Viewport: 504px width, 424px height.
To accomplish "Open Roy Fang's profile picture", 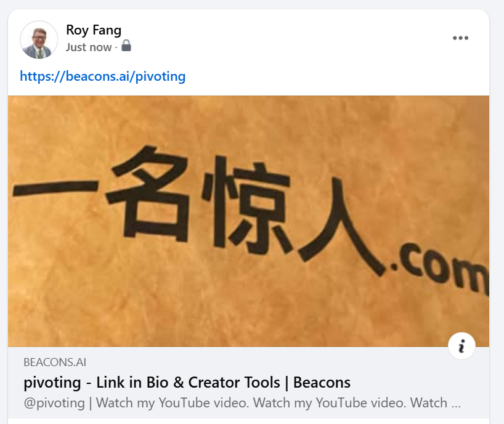I will point(39,40).
